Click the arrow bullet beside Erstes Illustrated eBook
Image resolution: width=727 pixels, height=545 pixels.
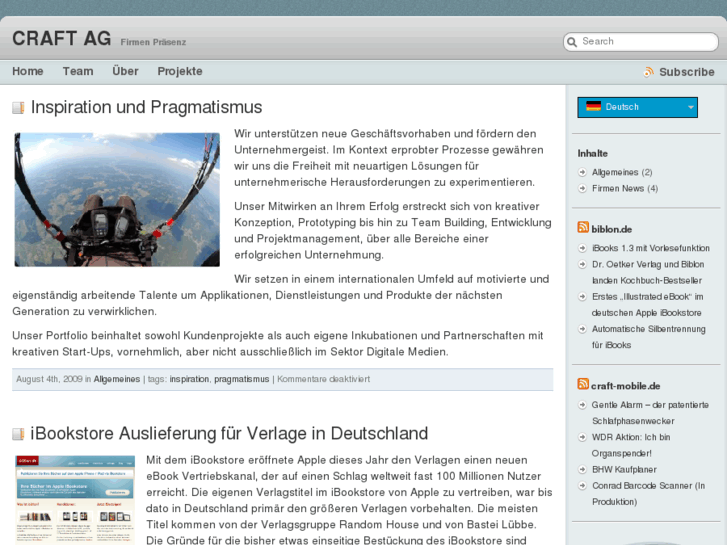coord(582,296)
